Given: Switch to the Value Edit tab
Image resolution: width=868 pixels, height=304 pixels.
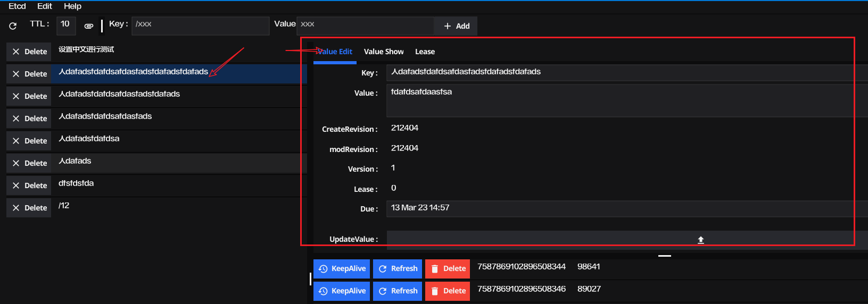Looking at the screenshot, I should [x=335, y=52].
